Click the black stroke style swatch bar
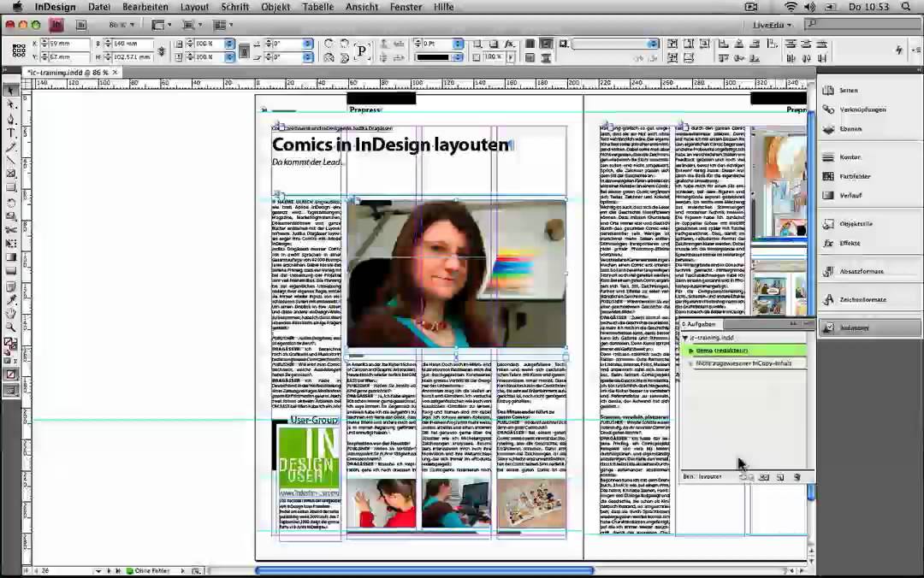The height and width of the screenshot is (578, 924). 433,57
